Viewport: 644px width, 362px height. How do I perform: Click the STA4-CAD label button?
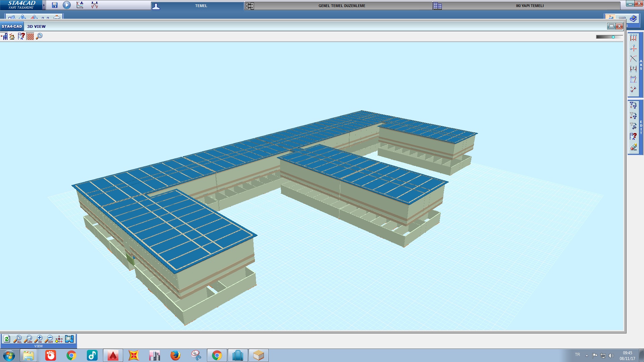[12, 26]
